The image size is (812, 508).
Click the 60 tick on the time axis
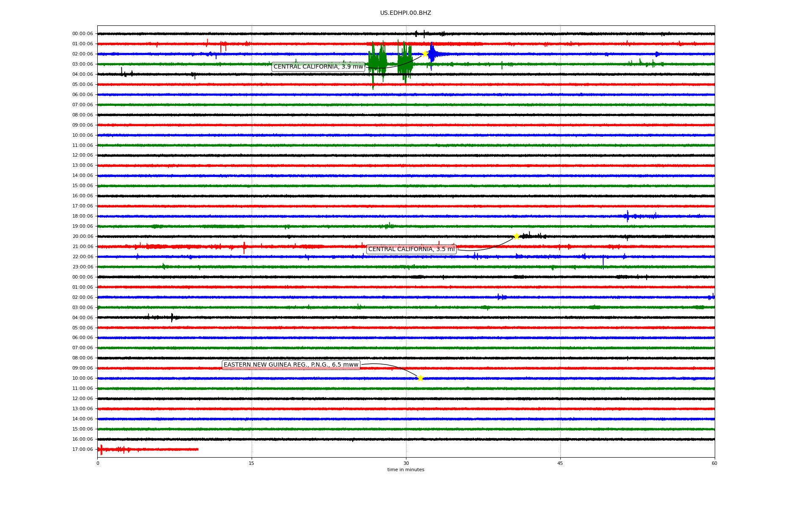coord(714,463)
